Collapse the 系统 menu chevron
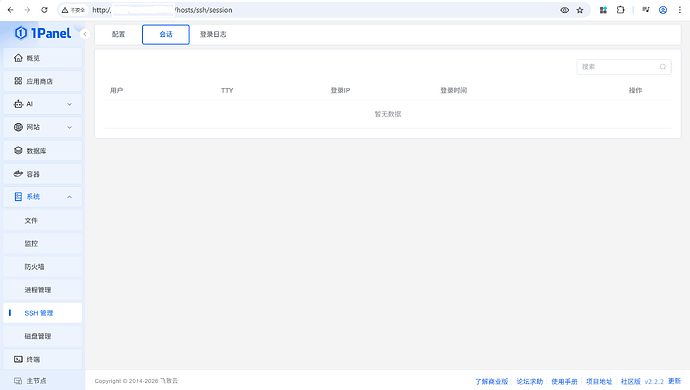 tap(69, 197)
